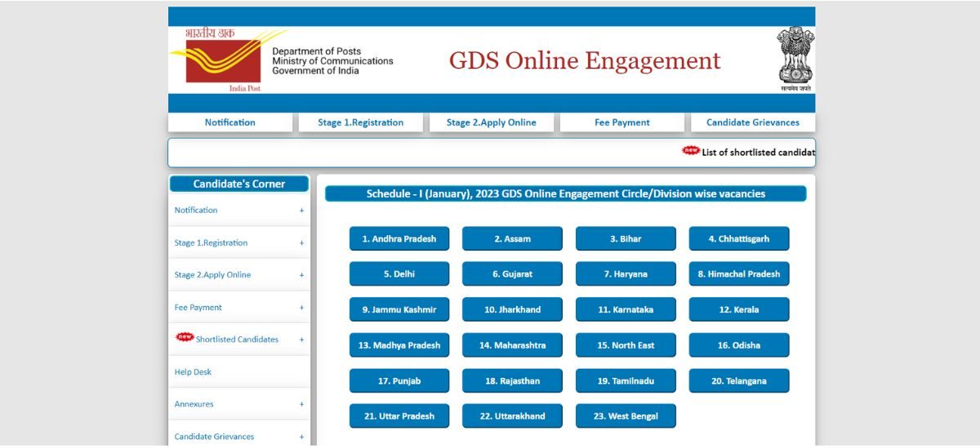Open 10. Jharkhand vacancies
The height and width of the screenshot is (448, 980).
pyautogui.click(x=512, y=310)
